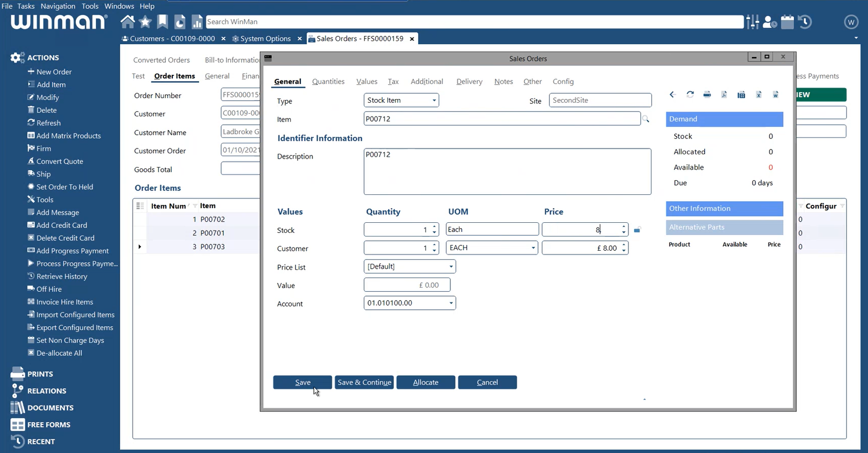Toggle the price lock icon
The image size is (868, 453).
point(637,230)
